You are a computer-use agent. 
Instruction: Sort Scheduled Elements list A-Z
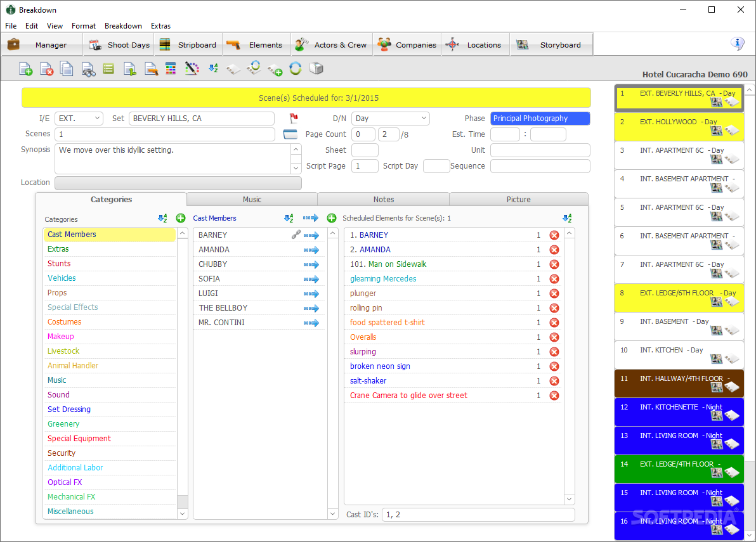(568, 218)
